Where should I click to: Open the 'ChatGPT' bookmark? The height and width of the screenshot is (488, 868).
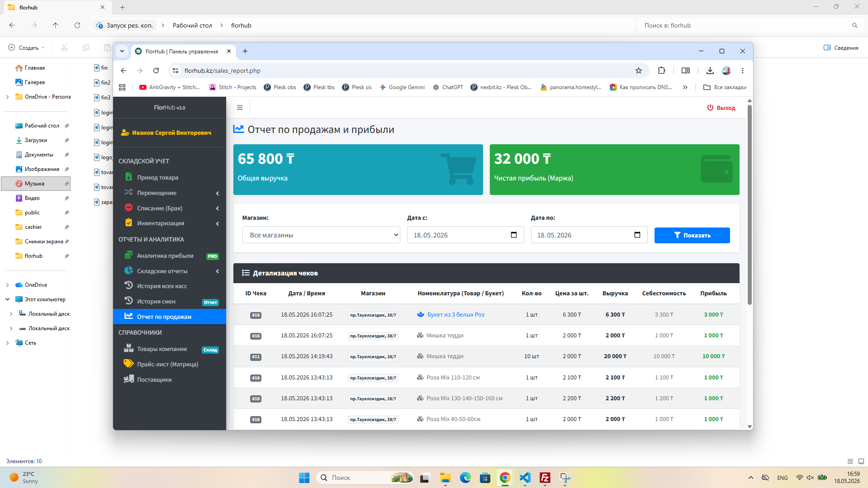coord(448,87)
